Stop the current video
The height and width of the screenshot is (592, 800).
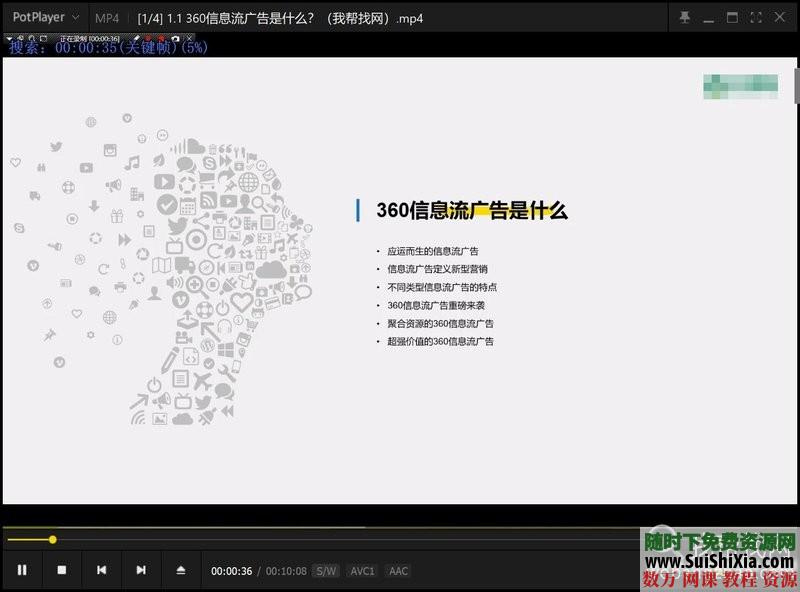(x=62, y=570)
